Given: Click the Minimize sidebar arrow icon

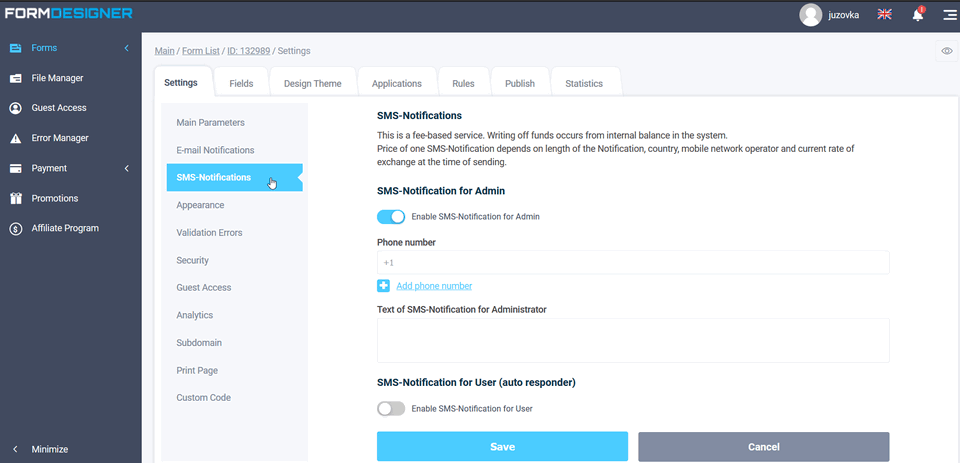Looking at the screenshot, I should pos(16,449).
